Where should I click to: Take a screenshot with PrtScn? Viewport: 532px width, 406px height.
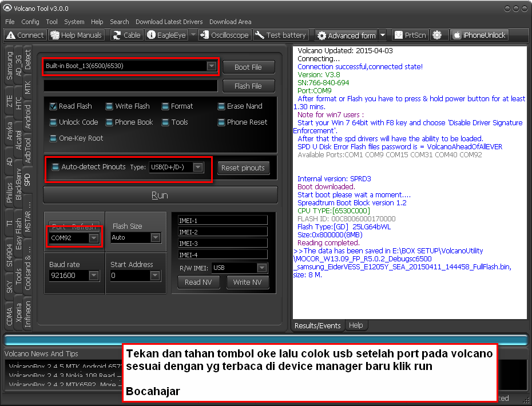click(x=410, y=35)
